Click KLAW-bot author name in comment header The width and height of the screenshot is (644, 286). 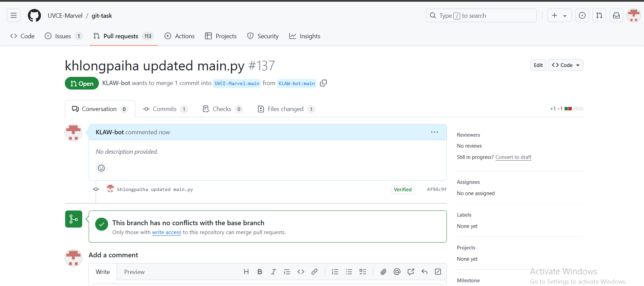click(x=110, y=132)
